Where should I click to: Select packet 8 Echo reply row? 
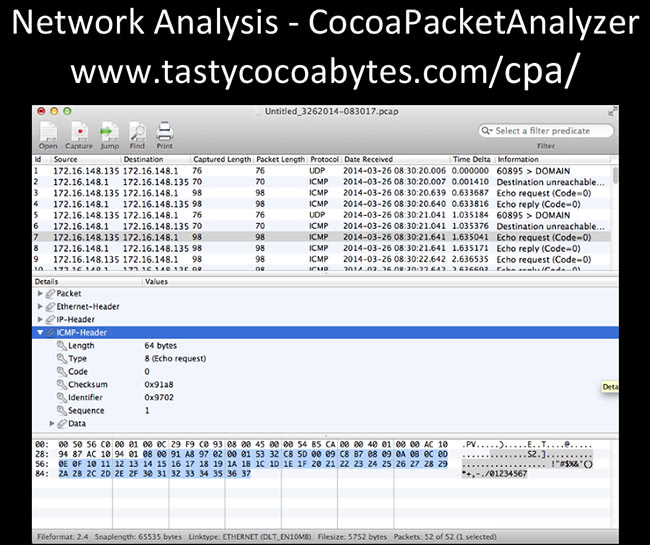pos(321,248)
